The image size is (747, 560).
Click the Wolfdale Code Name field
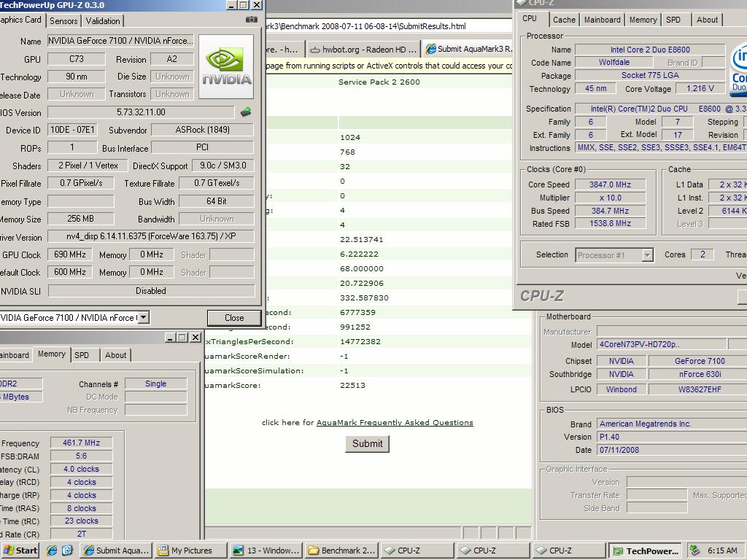point(614,63)
